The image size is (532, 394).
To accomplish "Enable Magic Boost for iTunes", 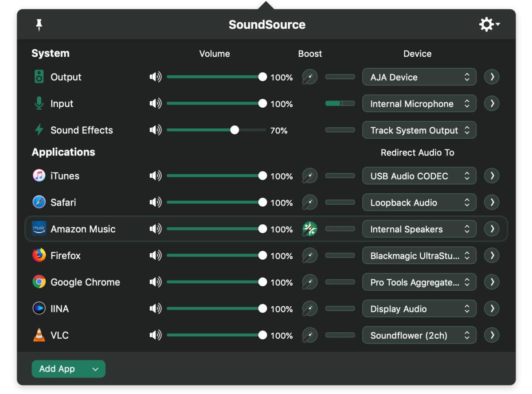I will point(310,176).
